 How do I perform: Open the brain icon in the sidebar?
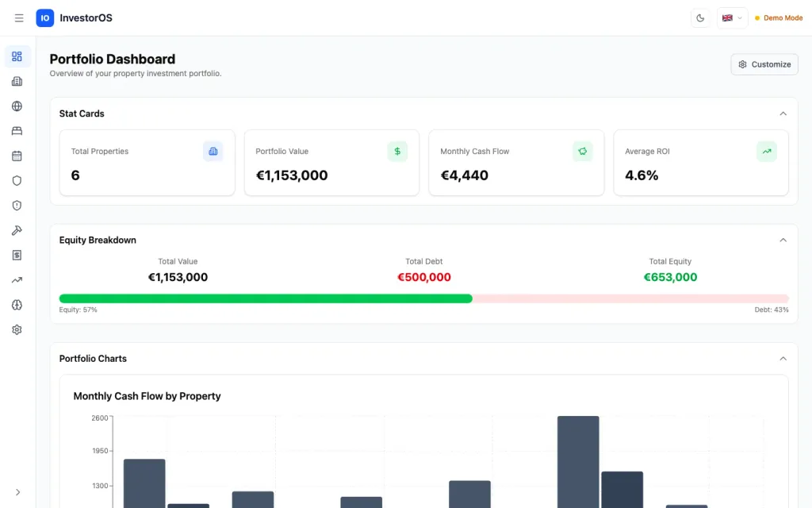click(17, 306)
